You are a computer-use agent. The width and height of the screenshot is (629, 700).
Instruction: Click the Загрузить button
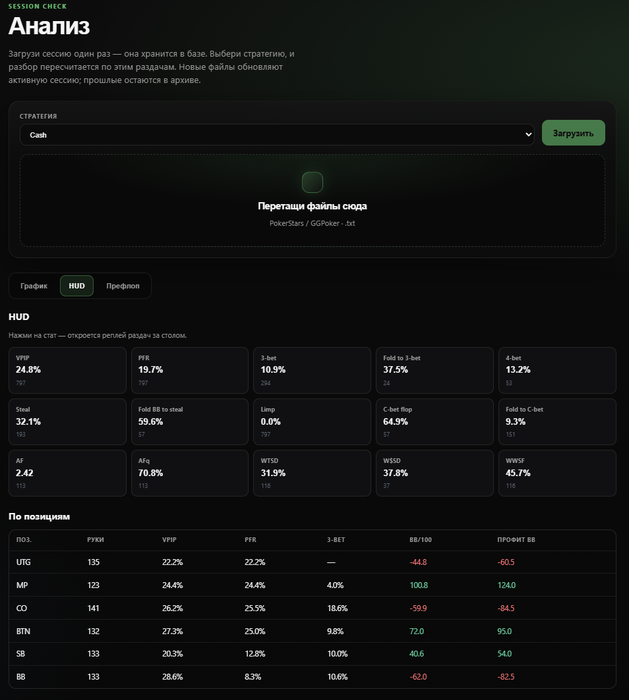point(573,133)
